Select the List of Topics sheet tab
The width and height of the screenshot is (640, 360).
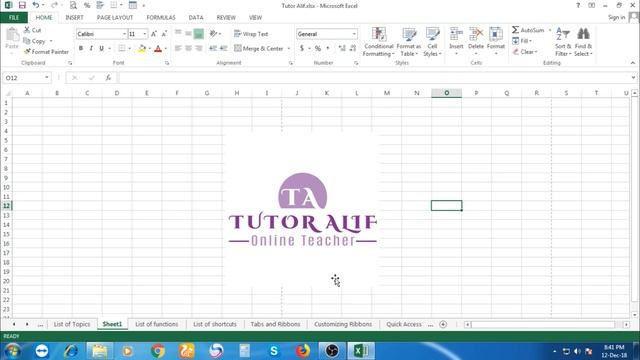72,324
